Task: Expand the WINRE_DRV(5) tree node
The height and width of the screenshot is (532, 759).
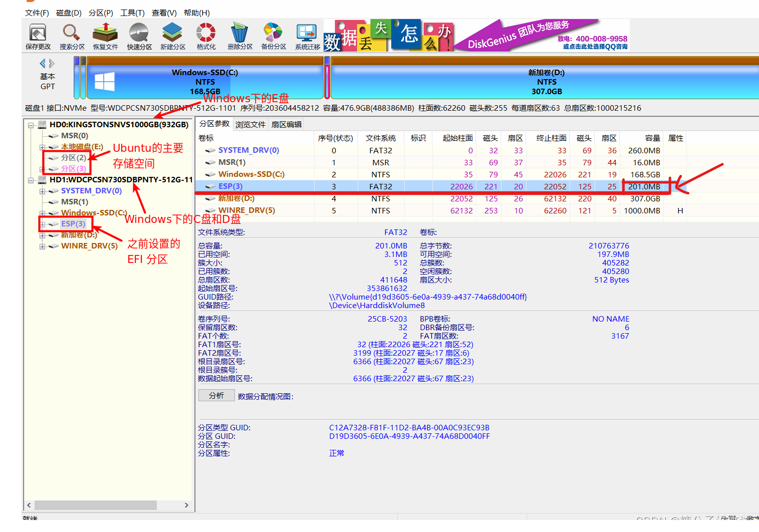Action: [42, 245]
